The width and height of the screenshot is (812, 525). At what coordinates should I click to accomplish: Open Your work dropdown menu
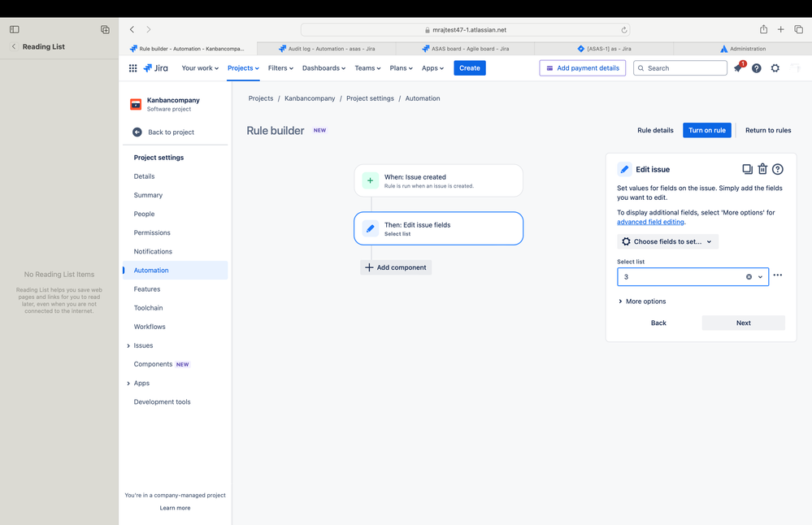(x=200, y=67)
